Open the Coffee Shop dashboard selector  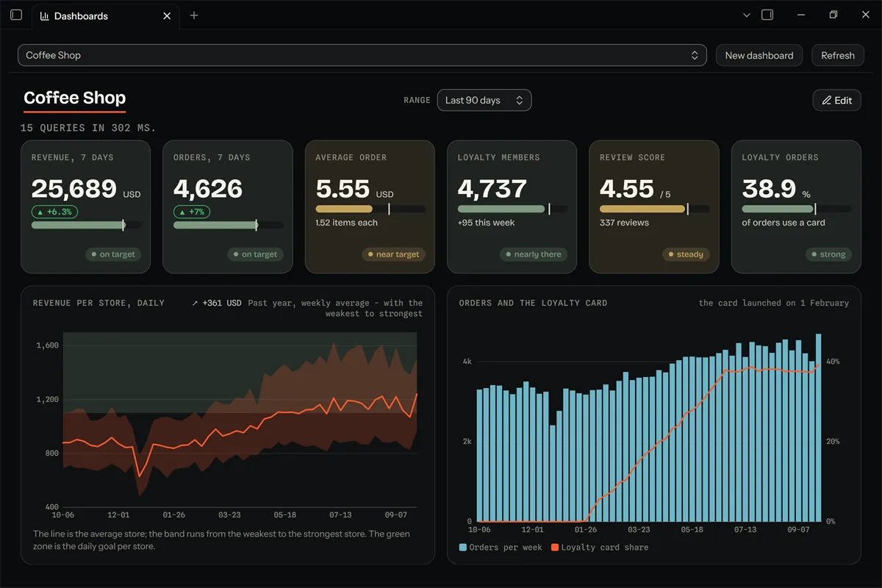pos(362,55)
